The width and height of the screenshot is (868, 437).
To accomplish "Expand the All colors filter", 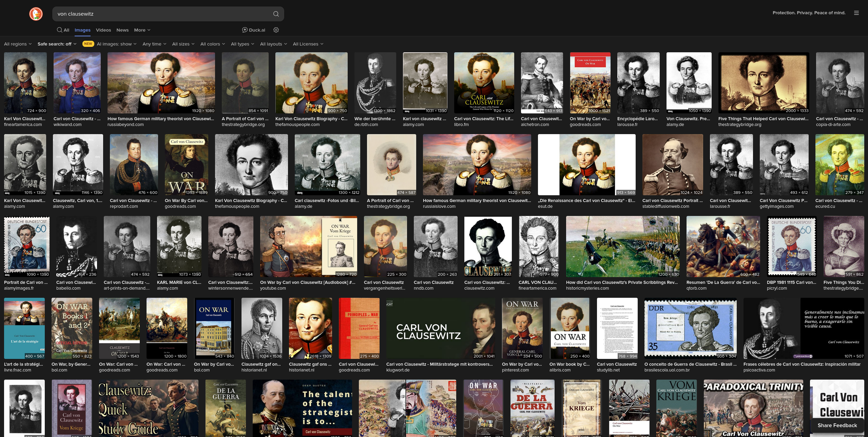I will click(x=213, y=44).
